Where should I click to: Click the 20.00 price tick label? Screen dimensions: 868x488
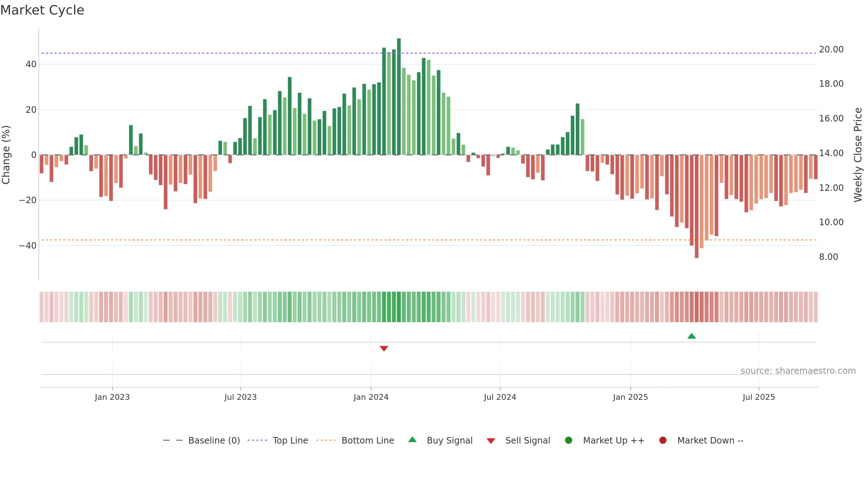[831, 50]
